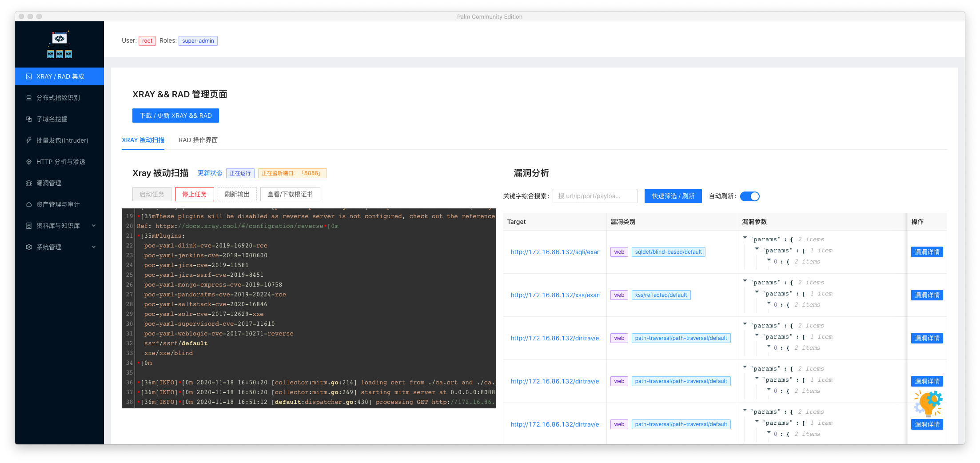Screen dimensions: 980x463
Task: Click the 刷新输出 button
Action: [x=237, y=194]
